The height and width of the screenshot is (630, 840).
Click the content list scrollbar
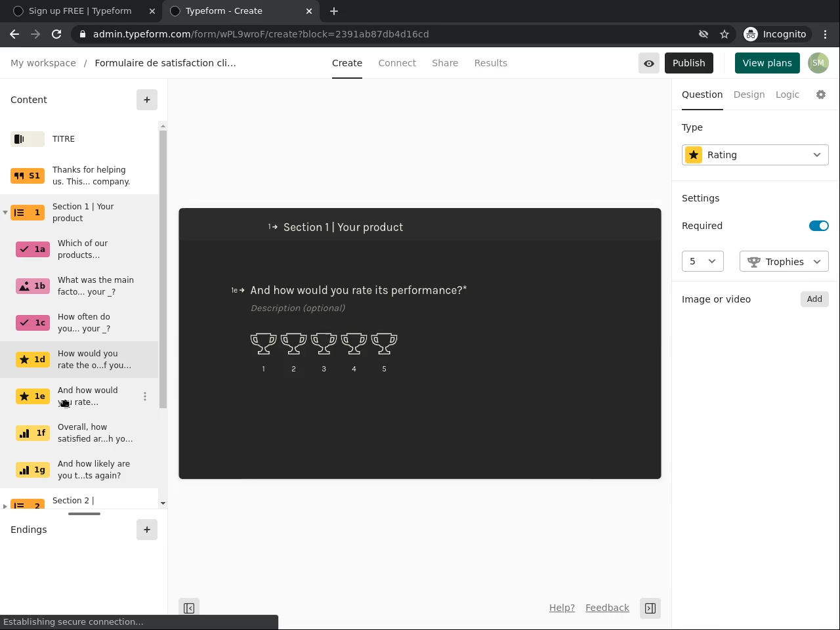click(163, 269)
